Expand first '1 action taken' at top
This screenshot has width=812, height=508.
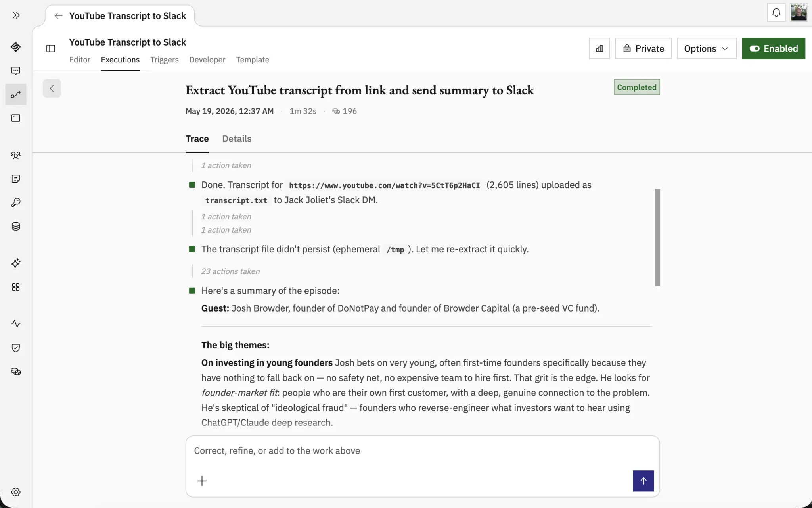226,165
